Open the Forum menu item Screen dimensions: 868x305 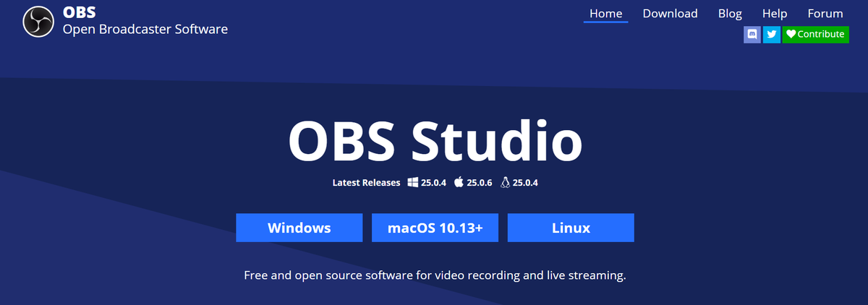pos(825,14)
